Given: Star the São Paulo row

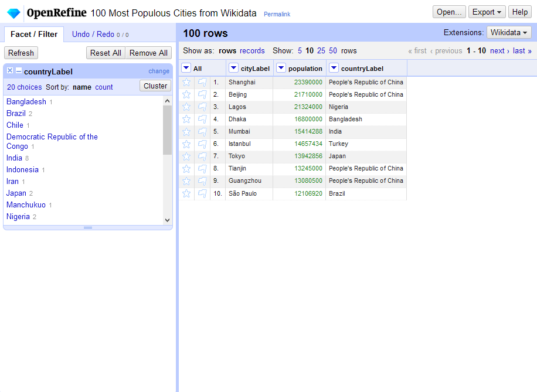Looking at the screenshot, I should (186, 193).
